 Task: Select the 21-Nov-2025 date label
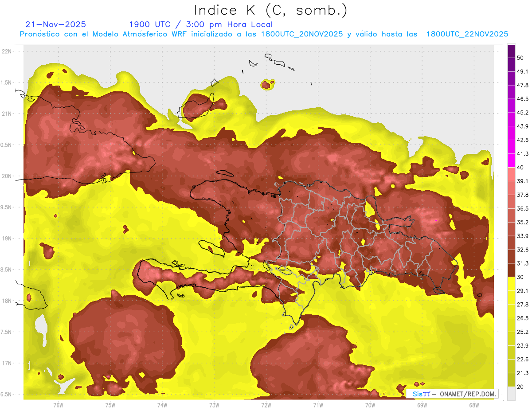[56, 24]
